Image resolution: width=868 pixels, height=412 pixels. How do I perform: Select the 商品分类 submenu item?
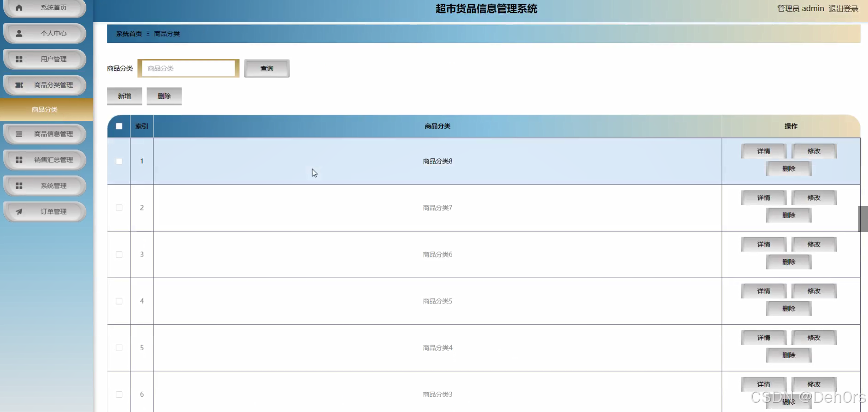pos(46,109)
